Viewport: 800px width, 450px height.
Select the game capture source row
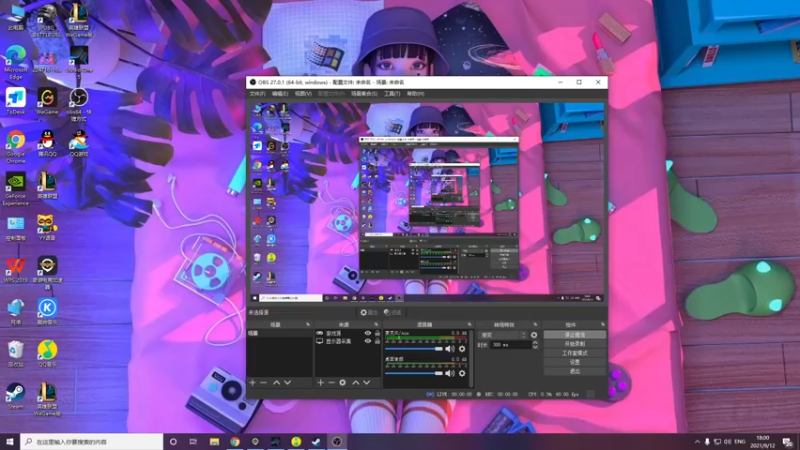tap(348, 333)
